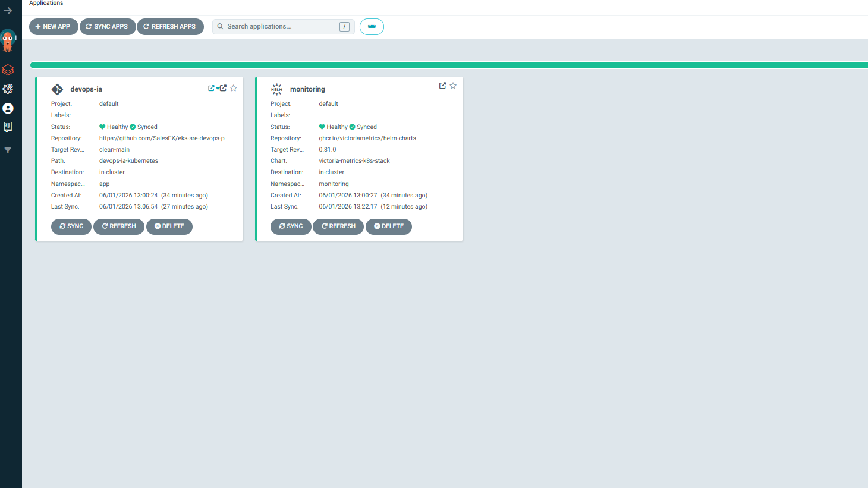Click the Synced check icon on monitoring

click(352, 127)
